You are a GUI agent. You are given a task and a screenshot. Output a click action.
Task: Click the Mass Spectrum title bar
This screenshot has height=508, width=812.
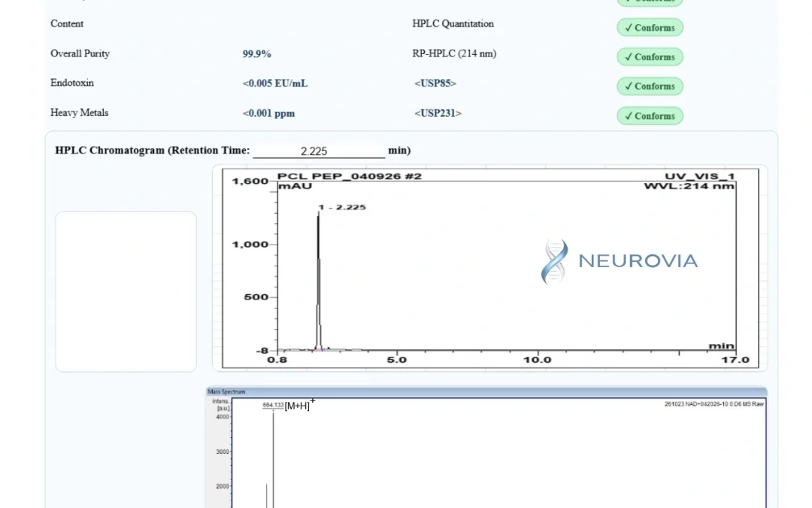click(x=486, y=392)
